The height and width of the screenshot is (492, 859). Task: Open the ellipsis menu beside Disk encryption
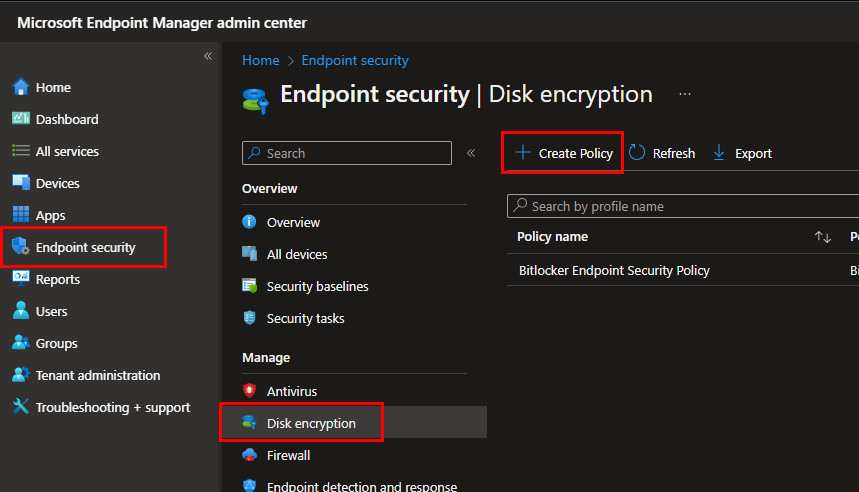coord(685,94)
